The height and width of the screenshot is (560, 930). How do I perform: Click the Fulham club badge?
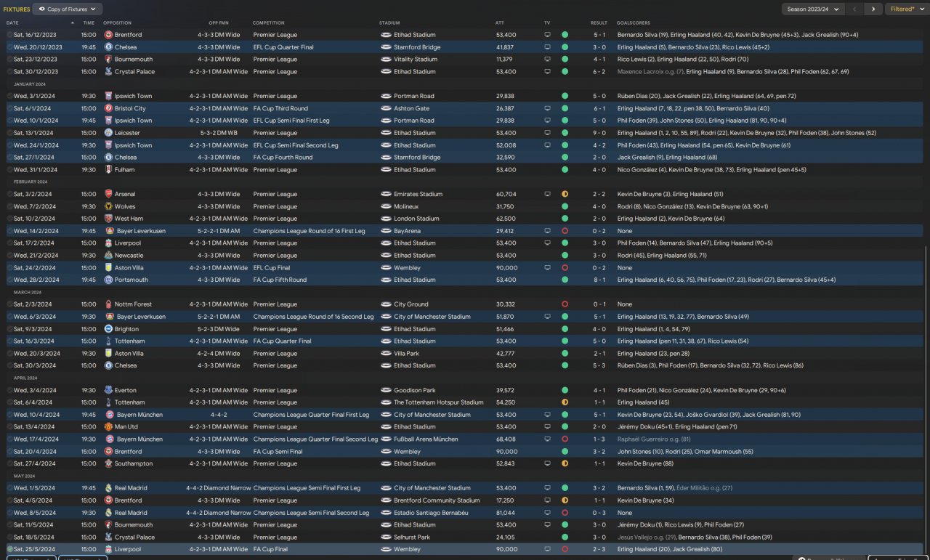pyautogui.click(x=108, y=170)
